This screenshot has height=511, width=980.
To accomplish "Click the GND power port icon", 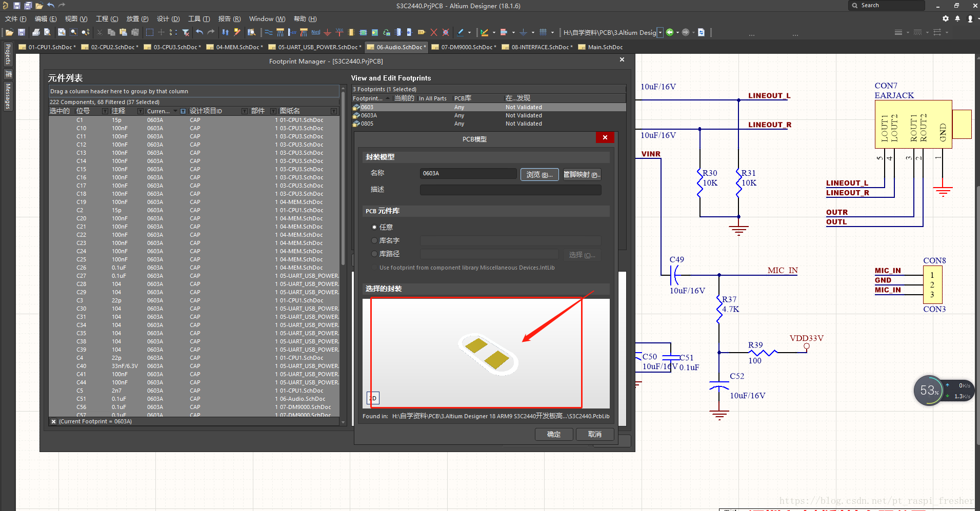I will 328,32.
